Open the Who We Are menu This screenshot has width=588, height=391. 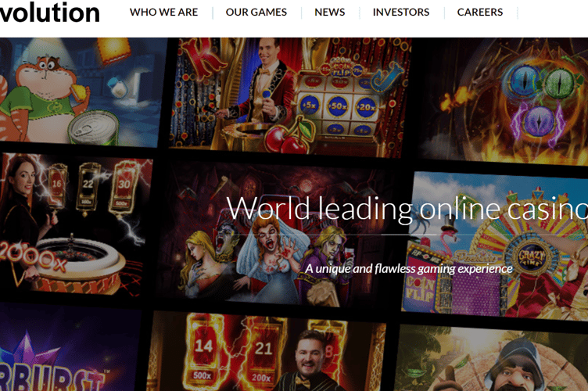[x=163, y=13]
